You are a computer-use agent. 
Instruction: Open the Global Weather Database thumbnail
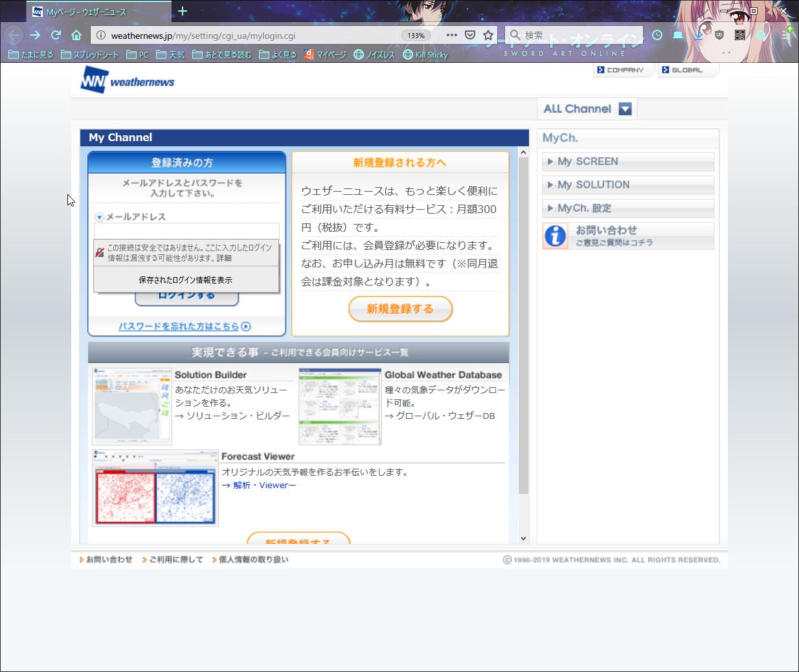click(340, 407)
